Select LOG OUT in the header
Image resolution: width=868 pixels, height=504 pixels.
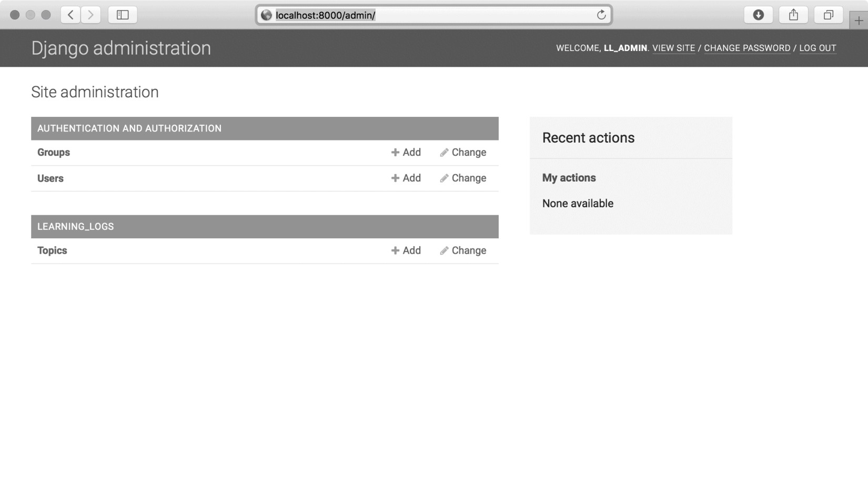click(x=817, y=48)
